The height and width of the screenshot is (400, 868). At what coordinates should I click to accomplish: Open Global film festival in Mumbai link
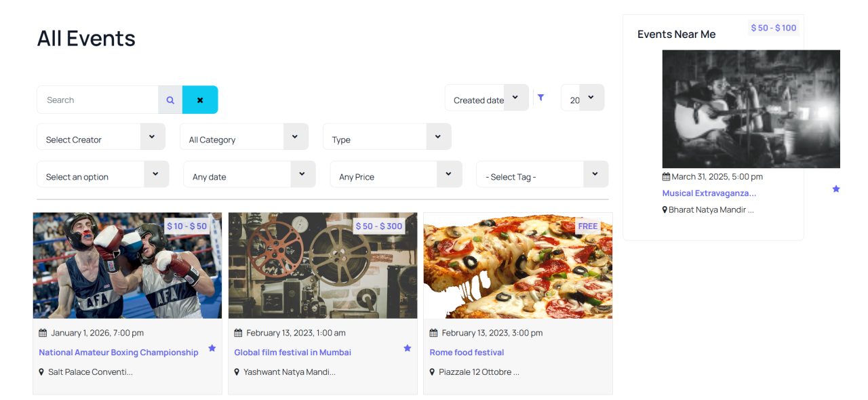pos(292,353)
